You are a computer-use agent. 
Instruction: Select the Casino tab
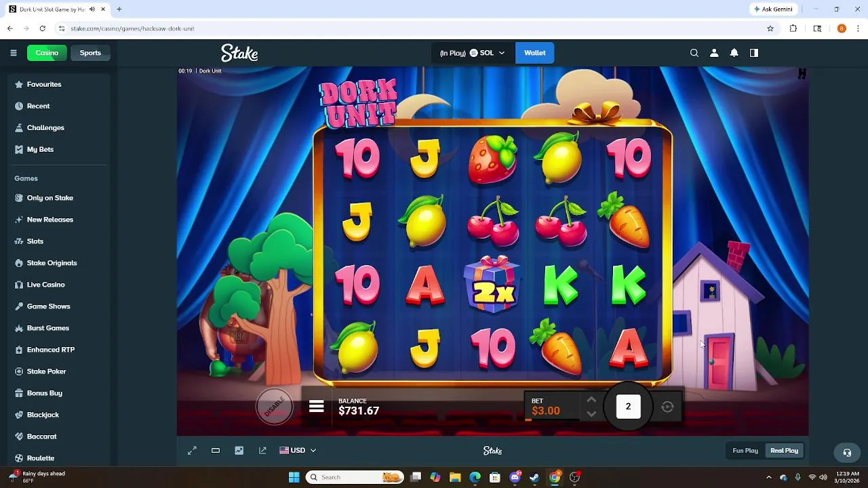47,53
